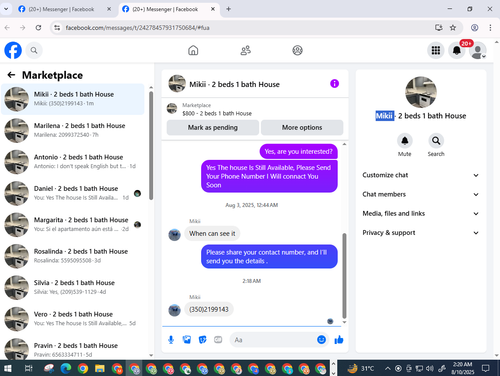Image resolution: width=500 pixels, height=376 pixels.
Task: Open conversation information purple icon
Action: (x=334, y=84)
